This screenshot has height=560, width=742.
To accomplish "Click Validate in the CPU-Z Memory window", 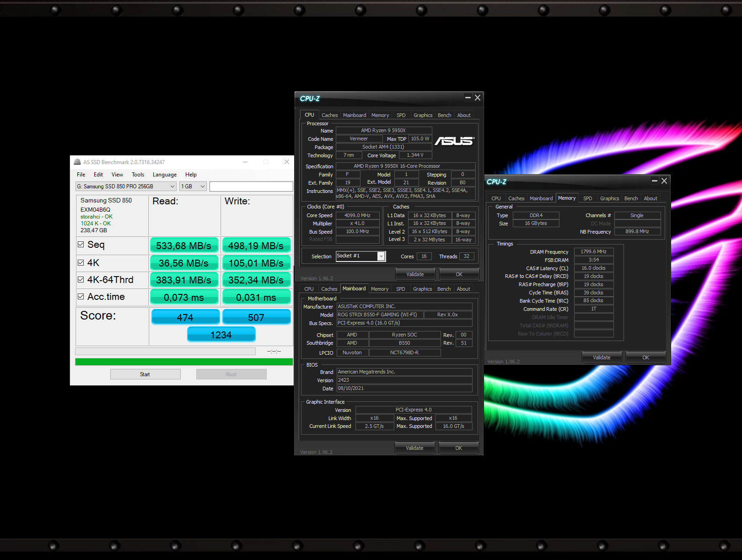I will 602,357.
